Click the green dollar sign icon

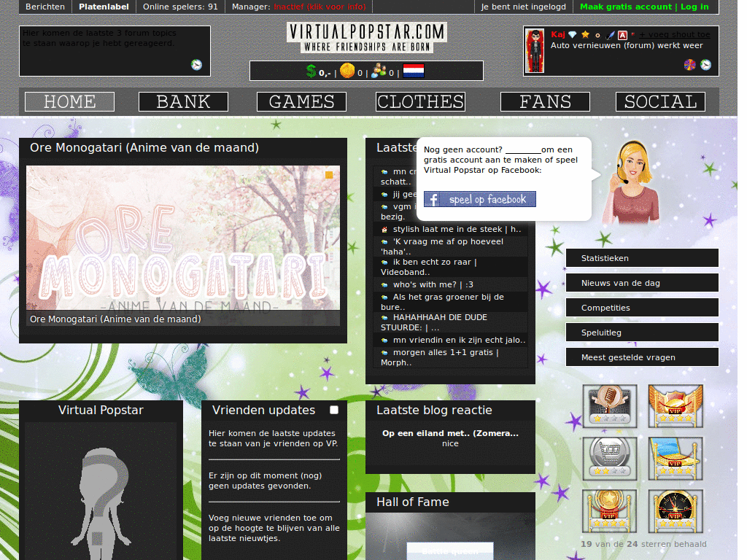click(x=311, y=71)
